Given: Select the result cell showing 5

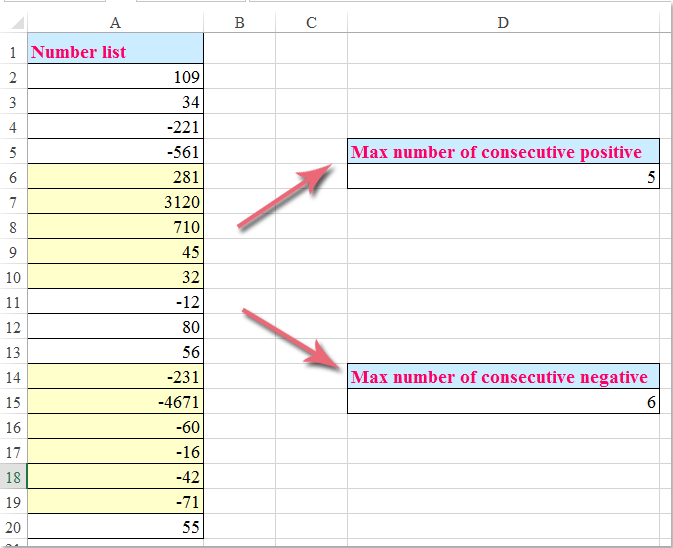Looking at the screenshot, I should coord(503,177).
